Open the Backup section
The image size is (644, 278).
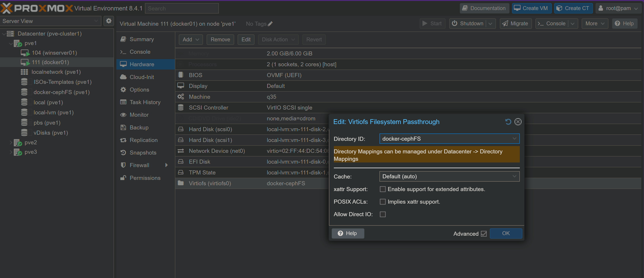146,127
